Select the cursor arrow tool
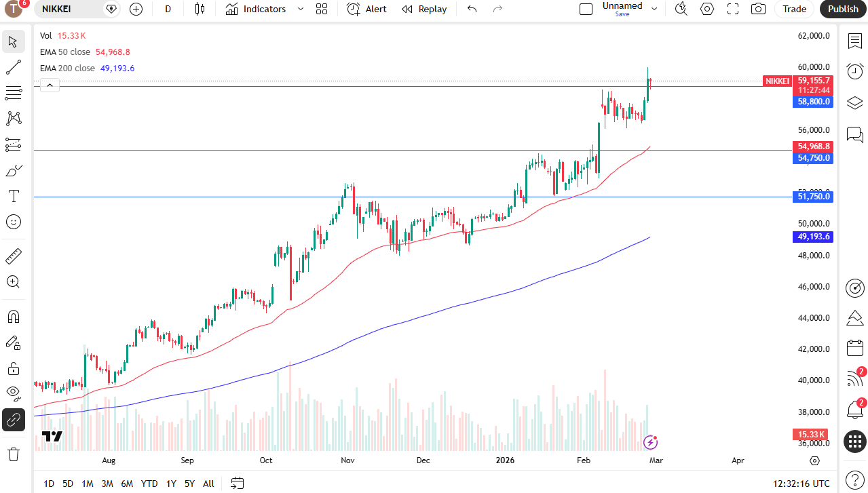The height and width of the screenshot is (493, 868). point(13,41)
